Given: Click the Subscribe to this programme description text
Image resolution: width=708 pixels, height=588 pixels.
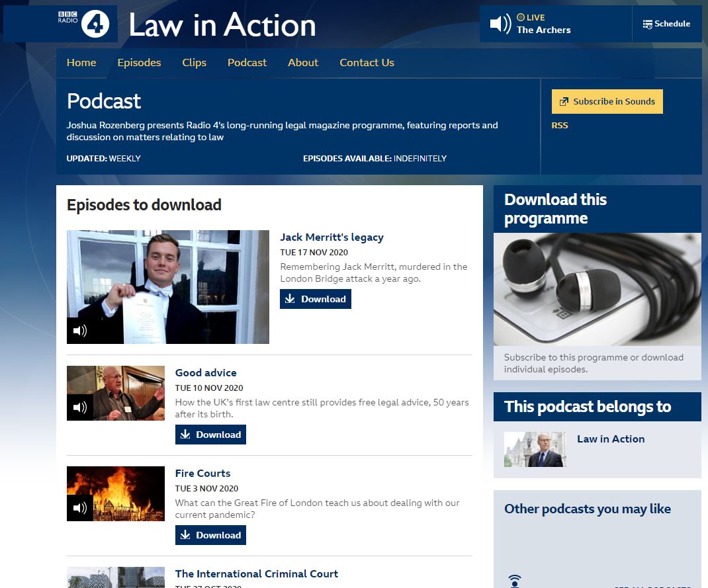Looking at the screenshot, I should point(594,363).
